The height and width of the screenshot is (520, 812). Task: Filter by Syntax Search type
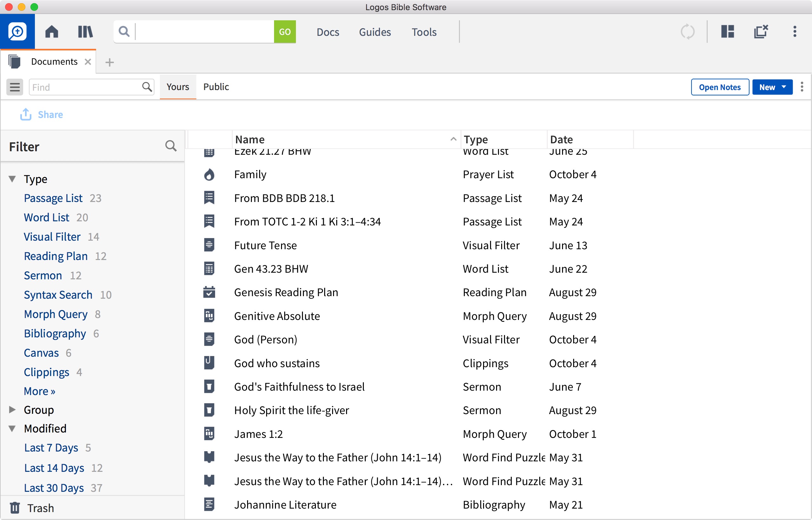pyautogui.click(x=58, y=295)
